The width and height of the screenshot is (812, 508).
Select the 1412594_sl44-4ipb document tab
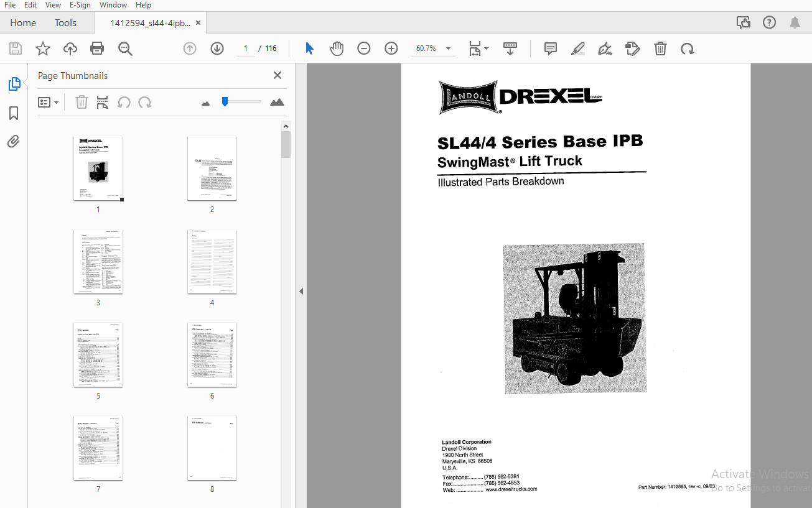coord(150,23)
